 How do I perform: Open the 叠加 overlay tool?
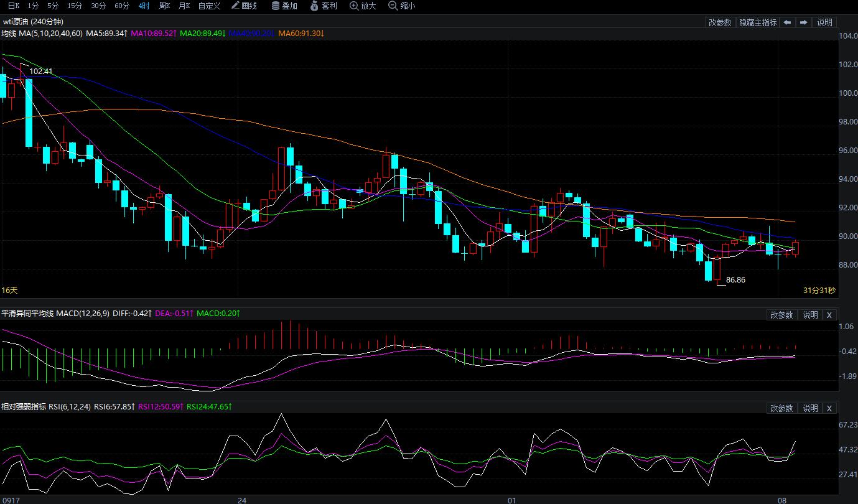284,6
